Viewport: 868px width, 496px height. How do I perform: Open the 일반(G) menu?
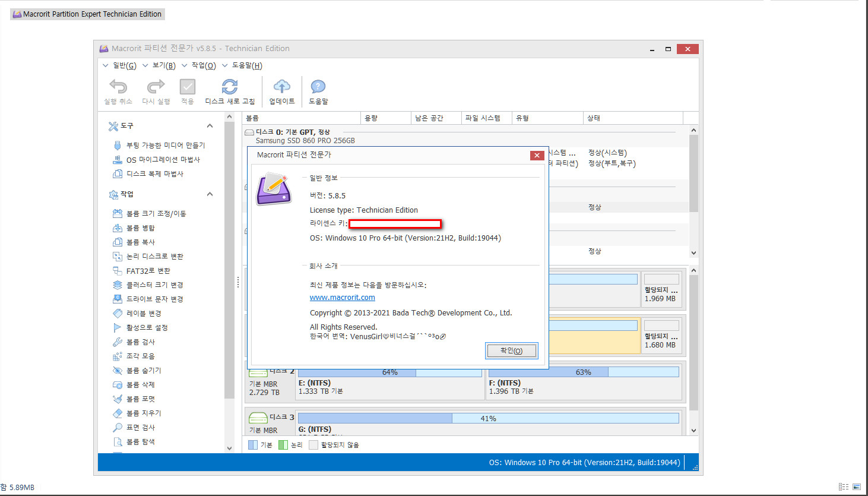(x=124, y=65)
